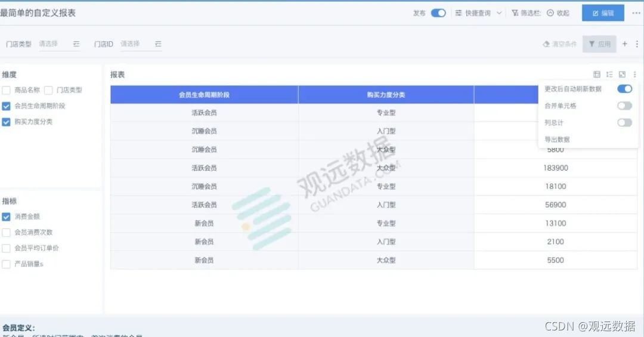Check the 产品销量s metric checkbox

[6, 264]
